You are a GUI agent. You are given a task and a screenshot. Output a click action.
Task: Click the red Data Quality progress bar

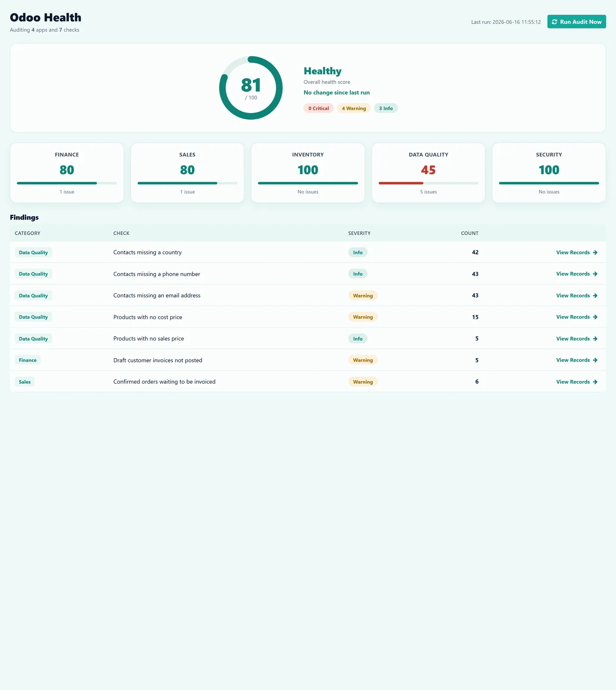pyautogui.click(x=429, y=183)
